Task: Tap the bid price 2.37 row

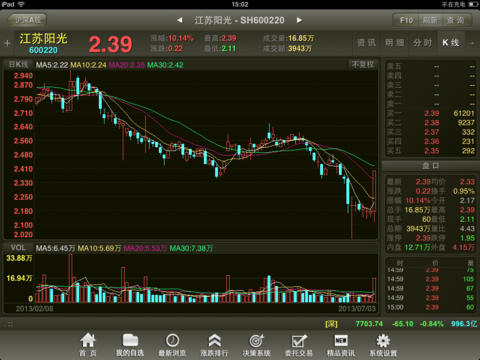Action: click(x=431, y=132)
